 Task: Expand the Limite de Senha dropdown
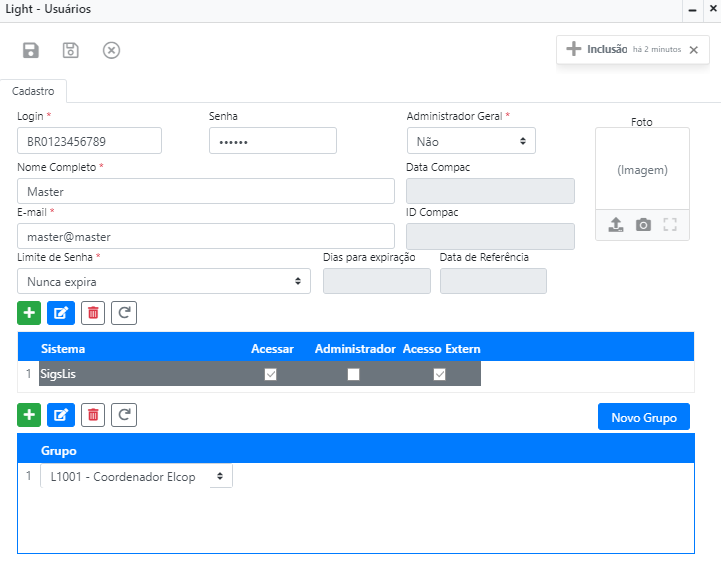point(164,281)
